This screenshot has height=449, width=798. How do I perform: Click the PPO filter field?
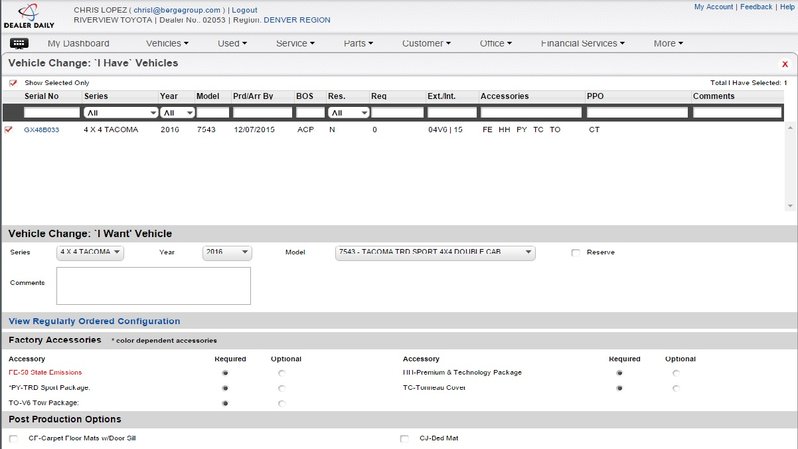(x=637, y=113)
